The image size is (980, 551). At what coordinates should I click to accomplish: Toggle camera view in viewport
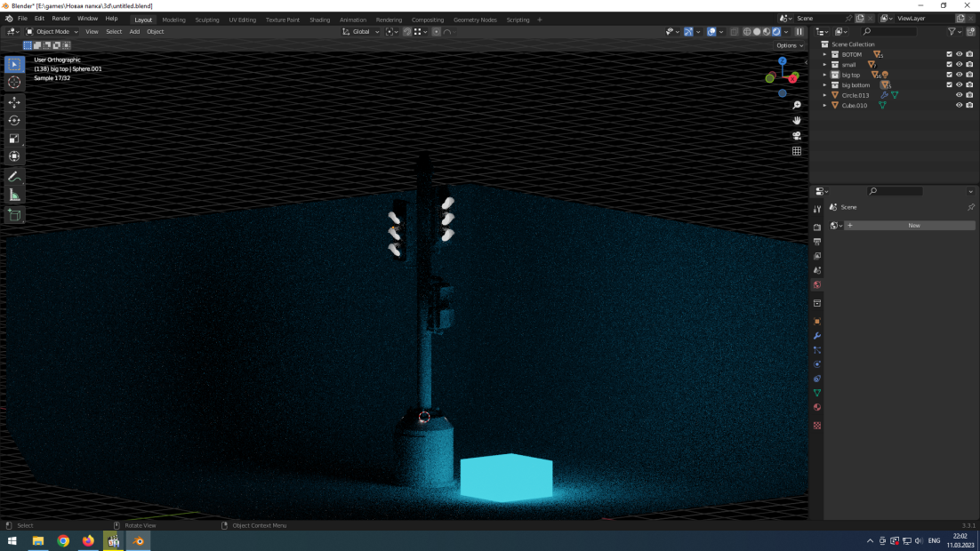pyautogui.click(x=797, y=136)
